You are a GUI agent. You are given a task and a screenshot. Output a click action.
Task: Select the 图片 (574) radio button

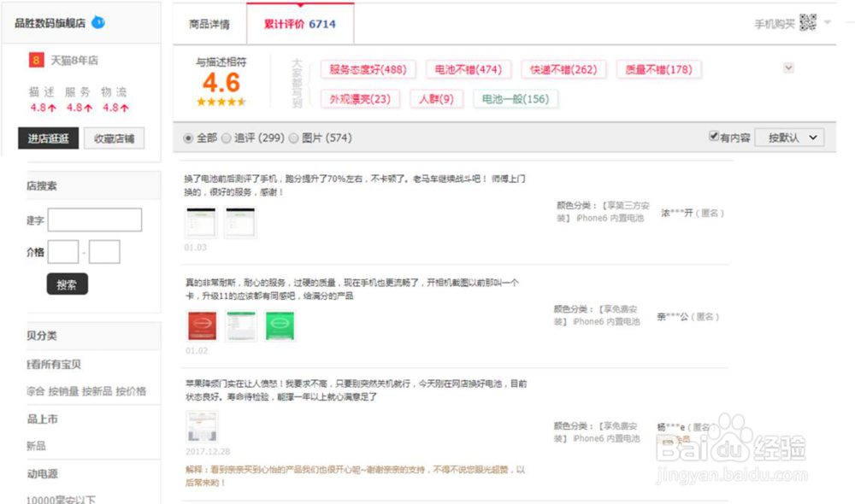pos(293,138)
